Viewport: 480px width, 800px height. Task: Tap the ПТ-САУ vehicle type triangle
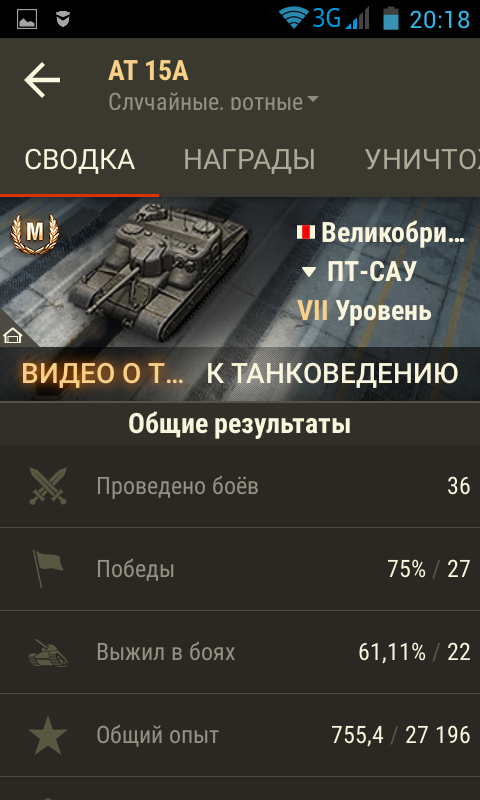tap(309, 273)
